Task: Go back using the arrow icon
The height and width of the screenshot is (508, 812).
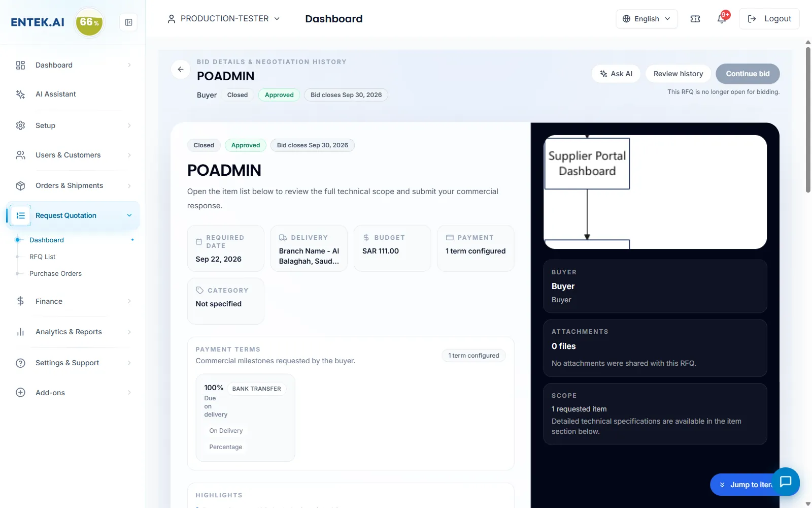Action: (181, 69)
